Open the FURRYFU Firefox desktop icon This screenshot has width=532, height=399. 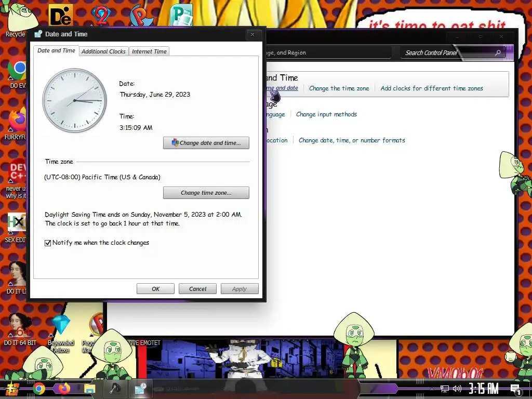(16, 124)
